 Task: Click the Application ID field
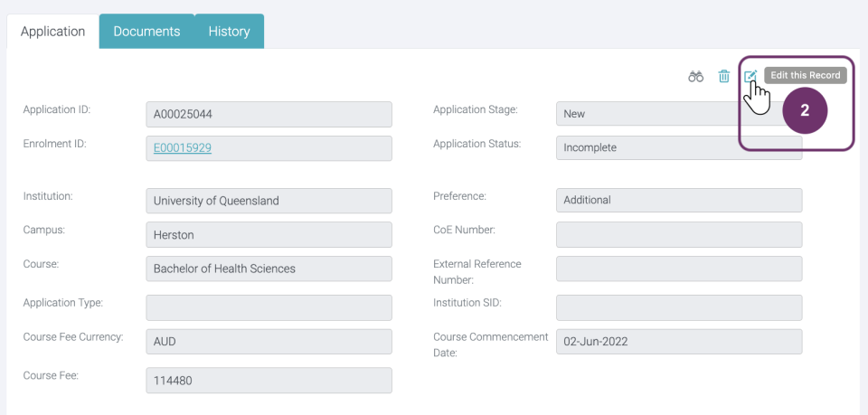(269, 114)
